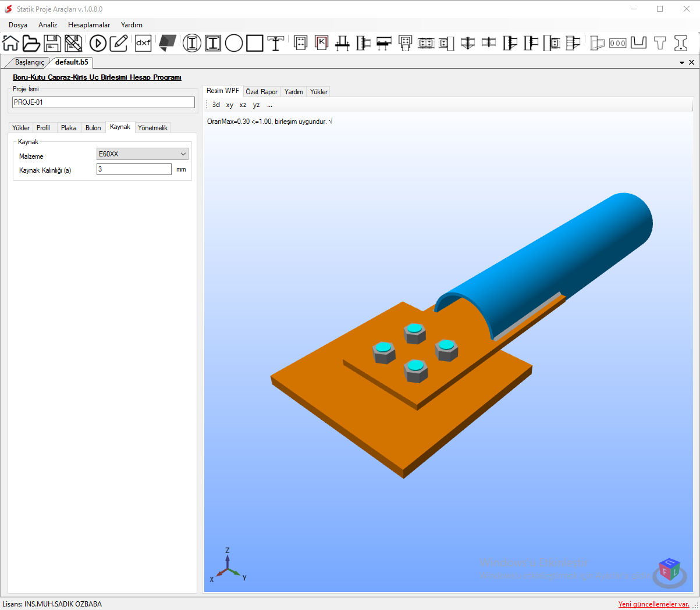Click the Proje İsmi field PROJE-01
700x610 pixels.
104,102
